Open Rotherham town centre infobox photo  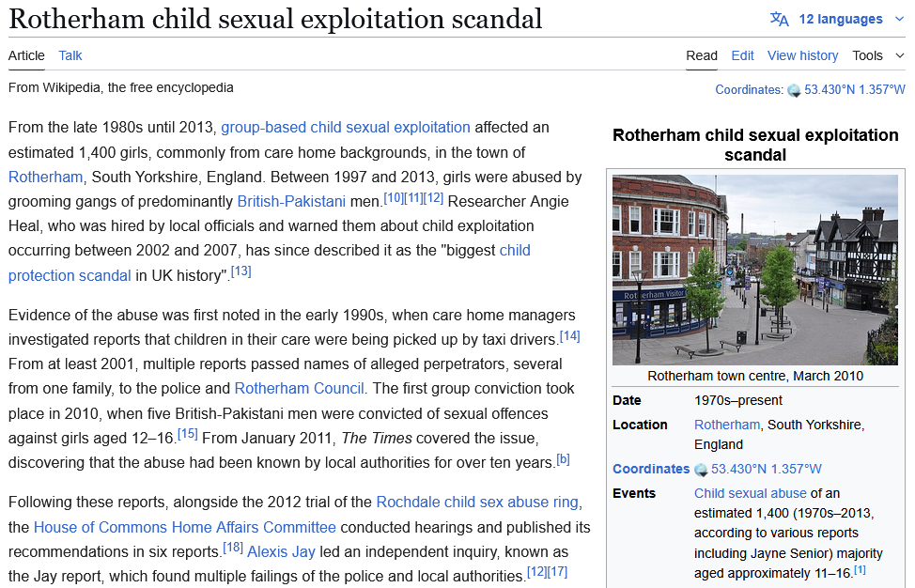755,271
